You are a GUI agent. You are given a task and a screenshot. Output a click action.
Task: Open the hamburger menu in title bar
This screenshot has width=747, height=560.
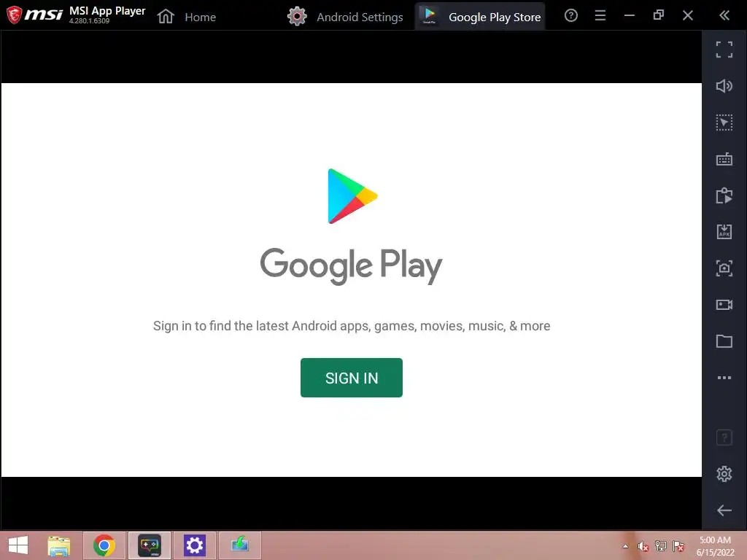[600, 16]
